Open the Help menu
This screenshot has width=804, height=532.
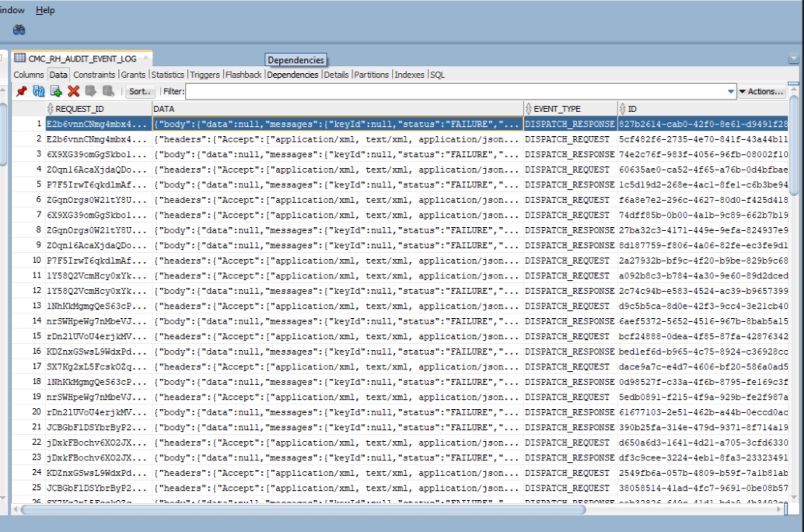[x=45, y=10]
